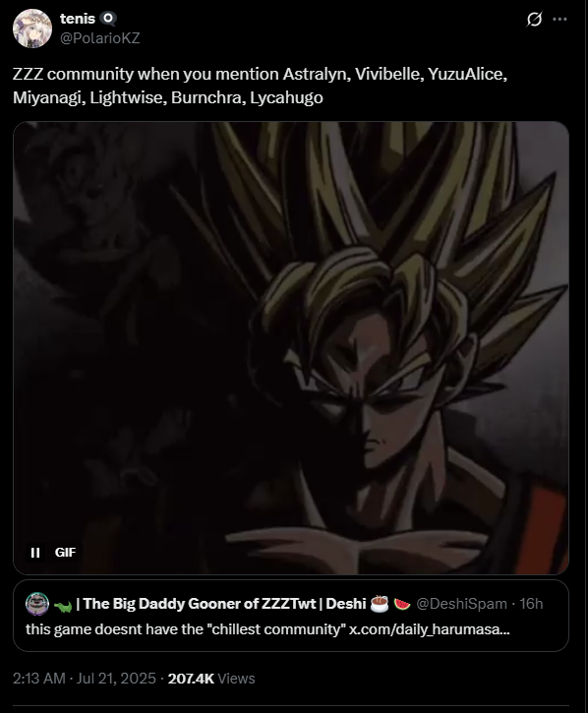The width and height of the screenshot is (588, 713).
Task: Click the 207.4K Views count
Action: click(x=211, y=679)
